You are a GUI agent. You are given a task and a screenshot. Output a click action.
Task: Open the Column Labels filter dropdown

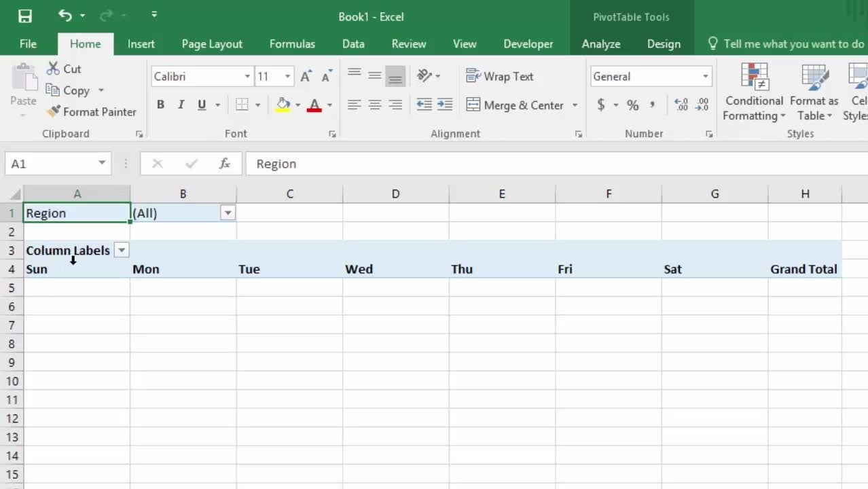coord(122,250)
